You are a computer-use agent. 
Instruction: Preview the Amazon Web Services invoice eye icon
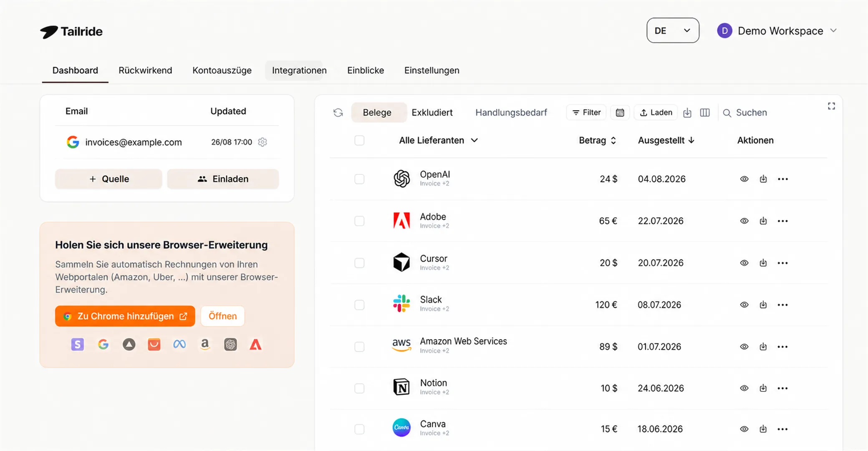coord(744,347)
